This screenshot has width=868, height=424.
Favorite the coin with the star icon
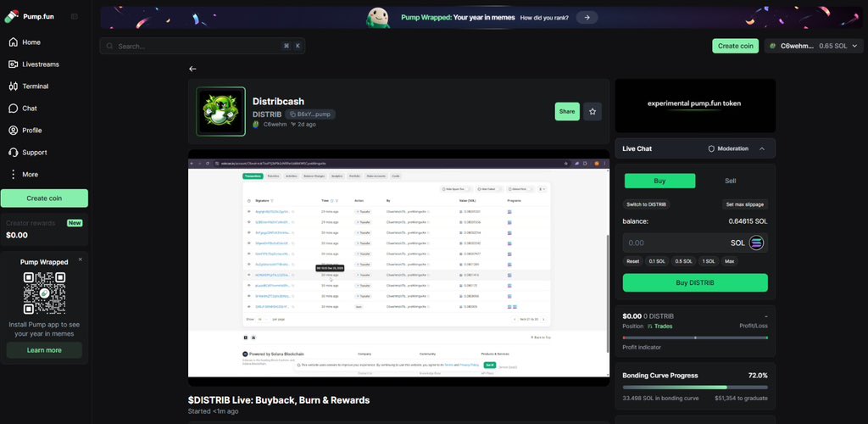click(x=593, y=111)
